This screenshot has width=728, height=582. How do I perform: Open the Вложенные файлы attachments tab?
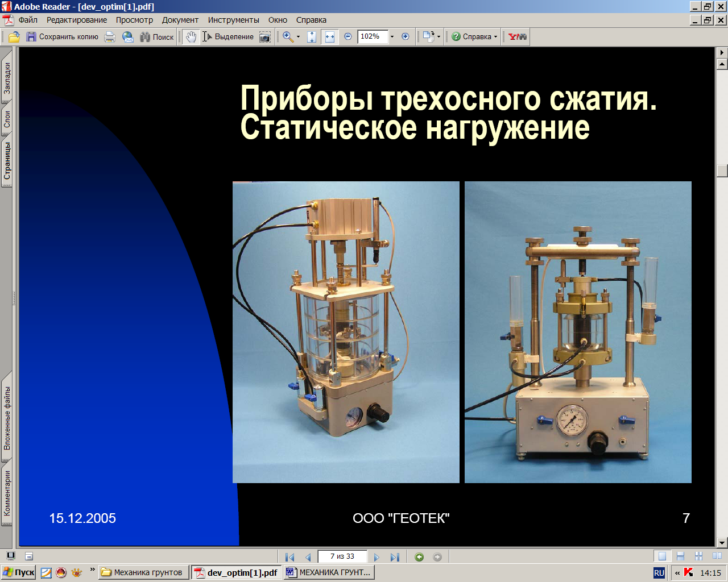pos(7,418)
